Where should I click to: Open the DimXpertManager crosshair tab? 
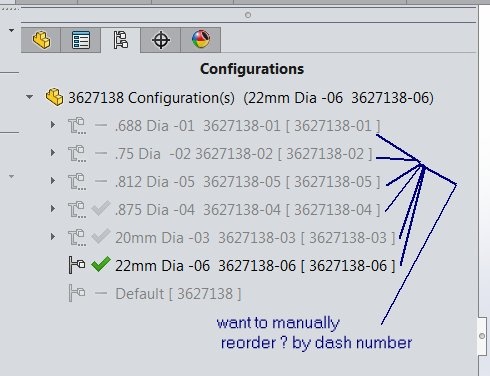pos(161,40)
